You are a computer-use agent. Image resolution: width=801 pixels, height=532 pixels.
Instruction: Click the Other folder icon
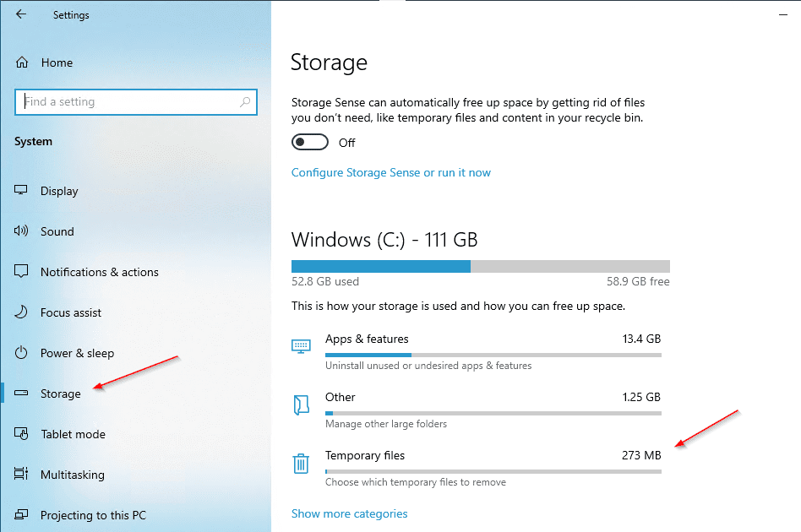(x=301, y=404)
